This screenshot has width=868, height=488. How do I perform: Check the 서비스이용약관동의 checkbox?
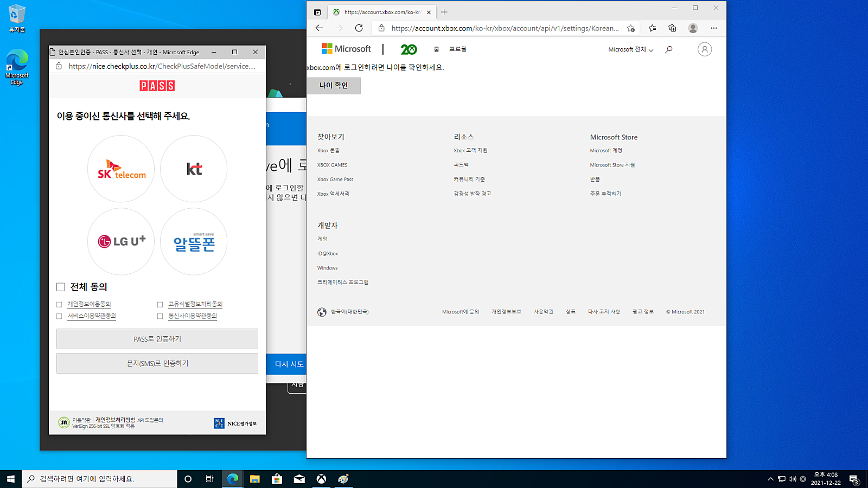(x=59, y=316)
